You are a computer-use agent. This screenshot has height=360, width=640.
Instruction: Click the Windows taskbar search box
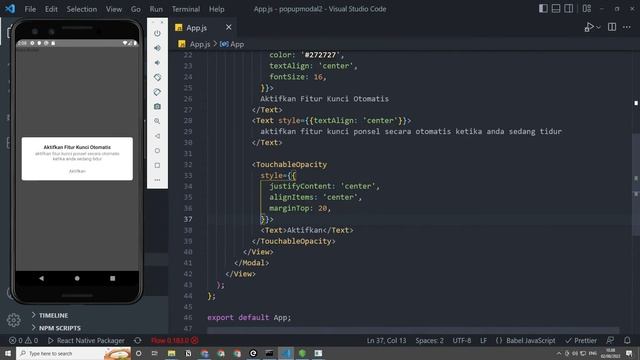click(x=73, y=353)
